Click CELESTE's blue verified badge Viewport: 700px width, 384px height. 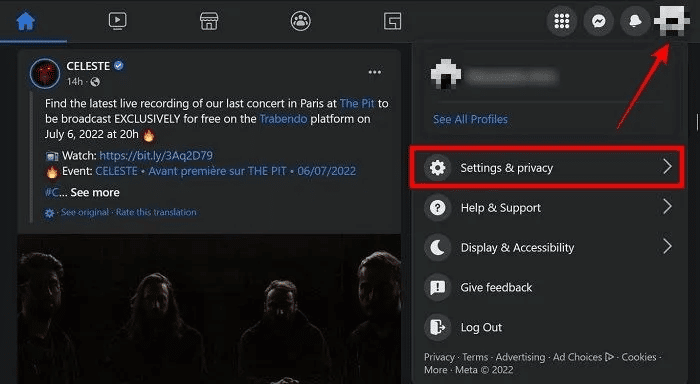pos(118,66)
